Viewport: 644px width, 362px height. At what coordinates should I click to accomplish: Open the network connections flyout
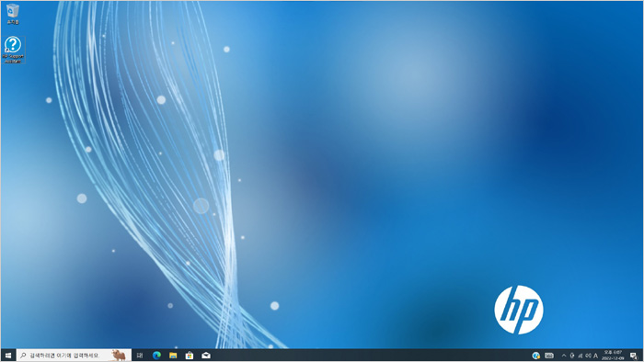580,356
